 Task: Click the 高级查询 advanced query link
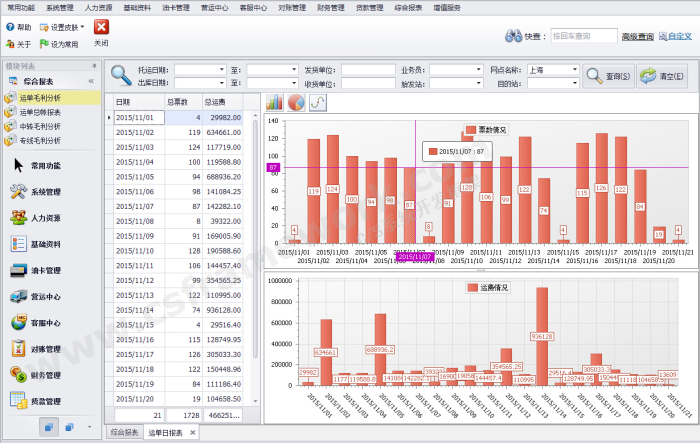point(636,36)
